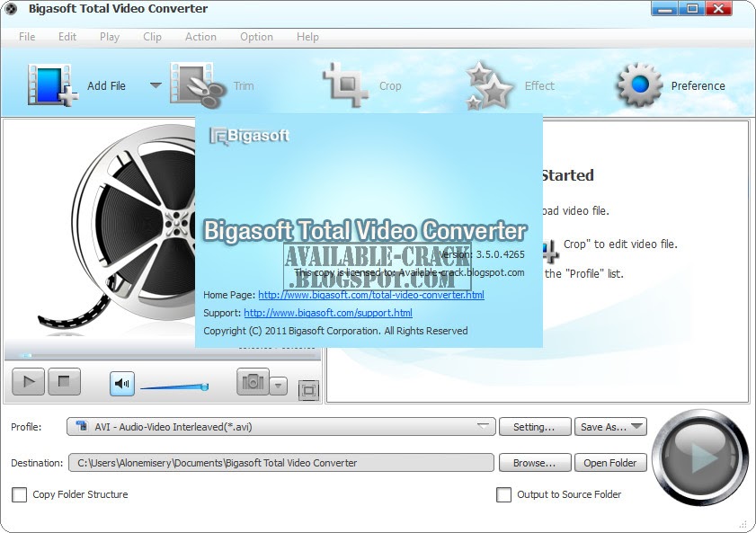Open the File menu
Screen dimensions: 756x533
(26, 37)
